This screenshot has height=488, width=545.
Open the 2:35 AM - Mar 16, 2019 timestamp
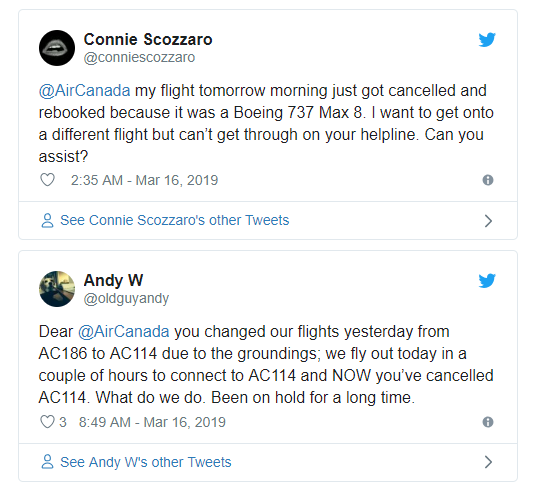[144, 180]
